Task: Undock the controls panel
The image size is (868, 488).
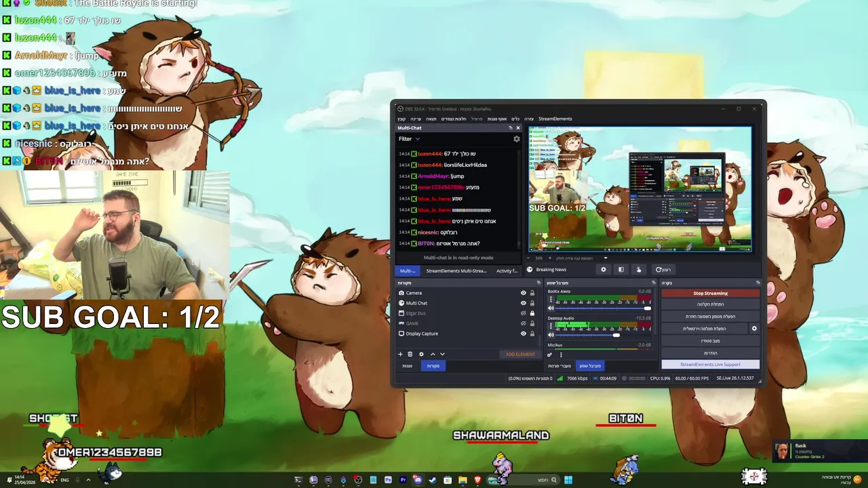Action: [x=757, y=283]
